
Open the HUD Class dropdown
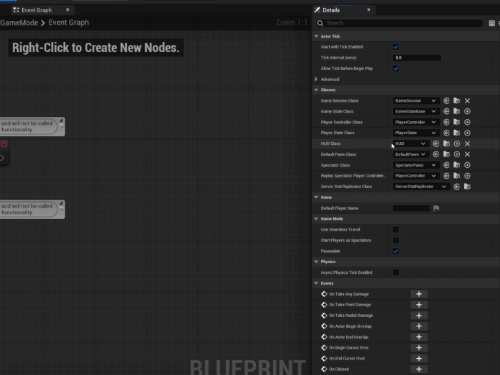point(410,144)
